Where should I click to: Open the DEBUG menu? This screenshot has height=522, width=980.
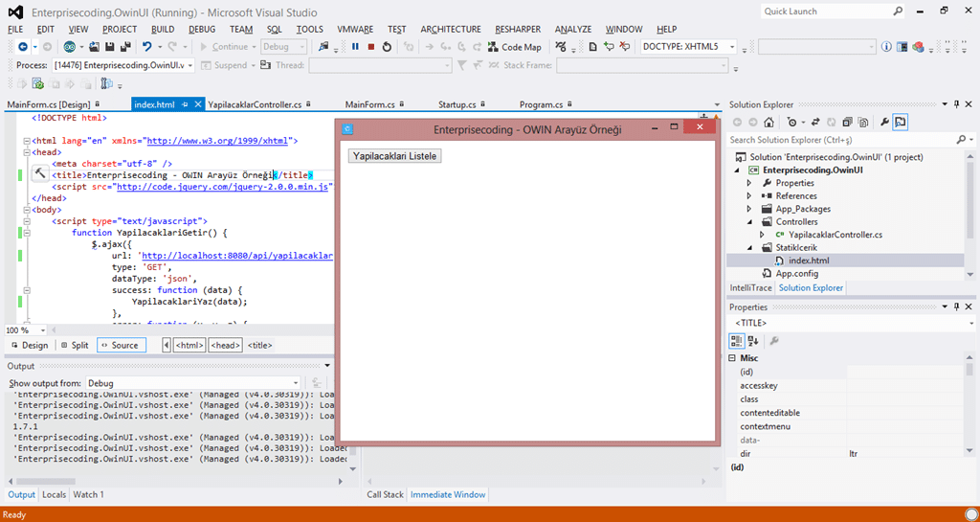[202, 30]
